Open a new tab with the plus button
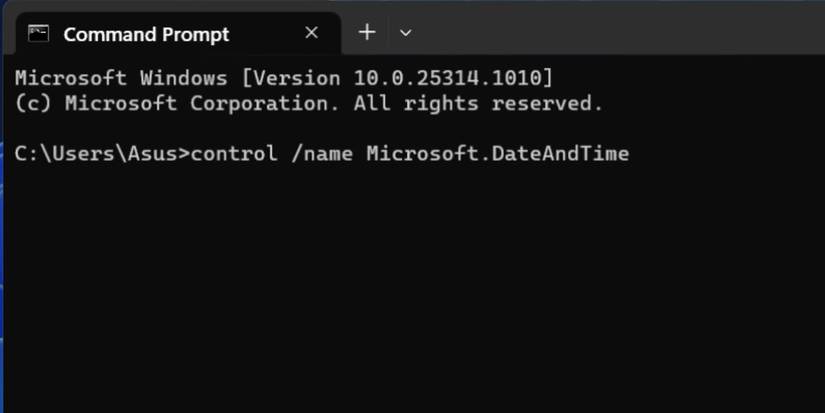Screen dimensions: 825x413 tap(367, 32)
